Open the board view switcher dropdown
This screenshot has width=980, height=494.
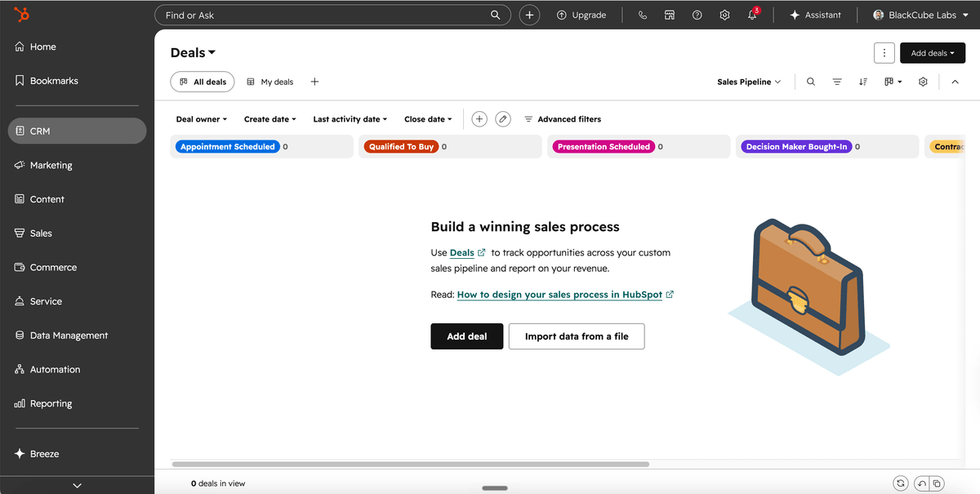(x=893, y=82)
